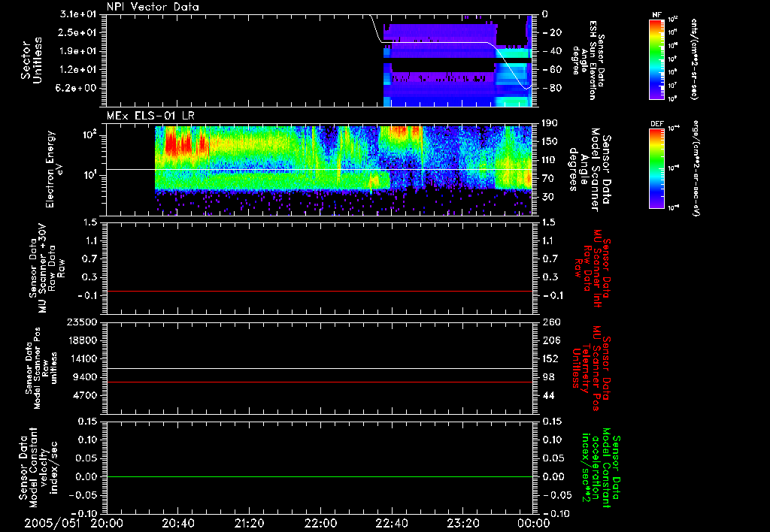Click the Sector Unitless axis label

32,60
